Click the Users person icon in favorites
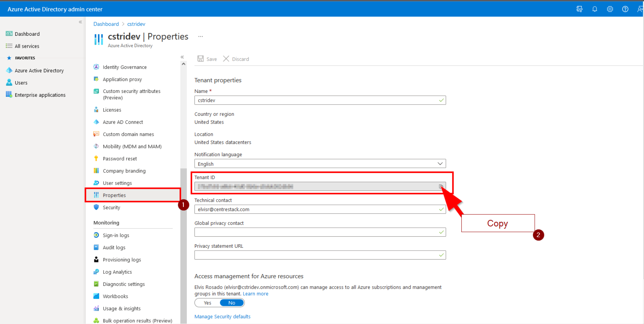 coord(9,82)
